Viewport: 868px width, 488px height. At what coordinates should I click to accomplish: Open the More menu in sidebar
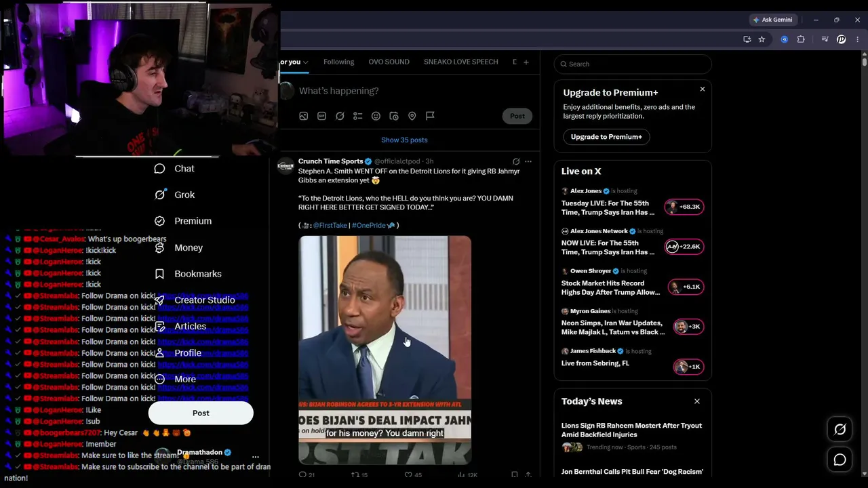coord(175,380)
